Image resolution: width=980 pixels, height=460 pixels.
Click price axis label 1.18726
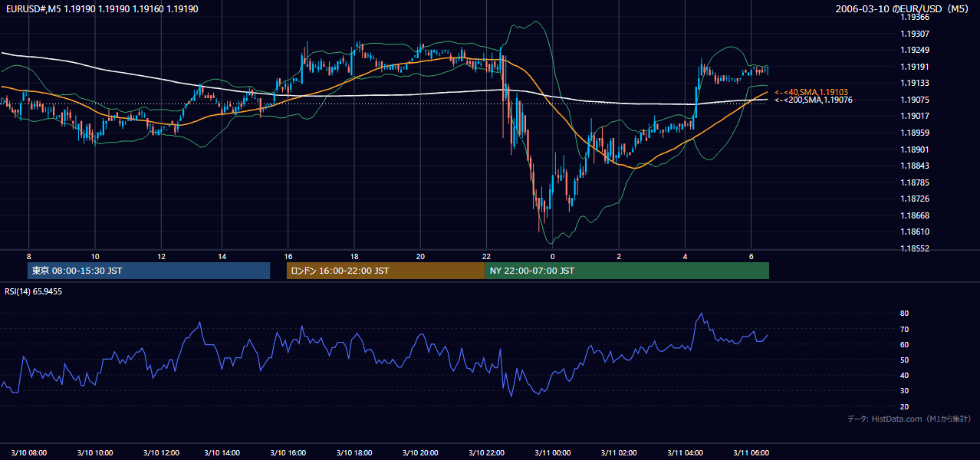point(915,199)
